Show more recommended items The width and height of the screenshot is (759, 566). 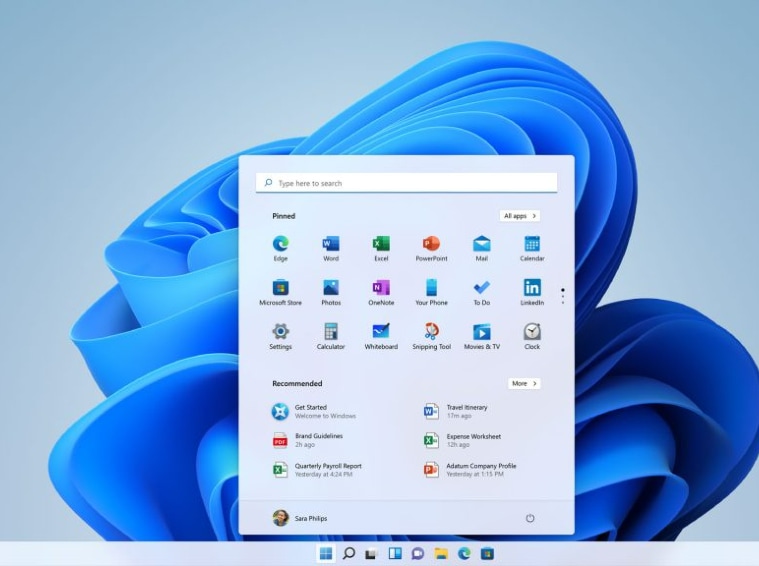point(524,383)
